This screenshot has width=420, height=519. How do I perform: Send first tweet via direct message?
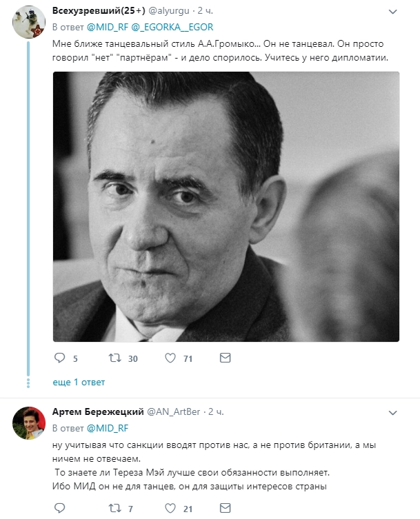click(225, 358)
